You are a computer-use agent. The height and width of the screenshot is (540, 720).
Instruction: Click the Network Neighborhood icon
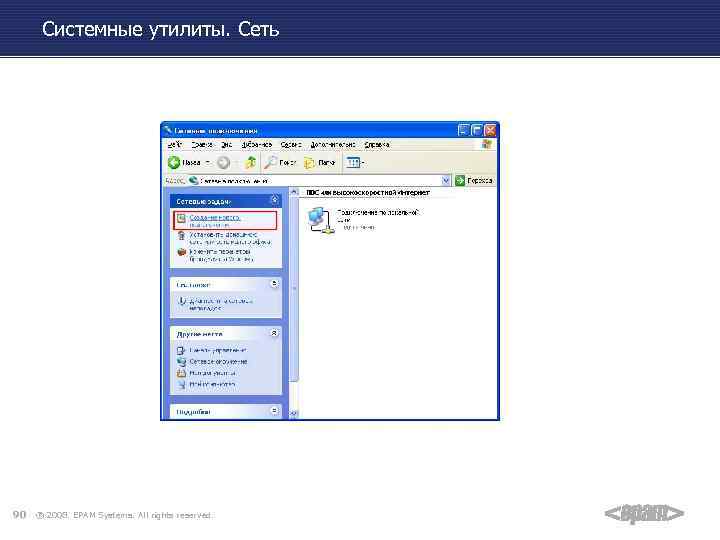(x=181, y=362)
